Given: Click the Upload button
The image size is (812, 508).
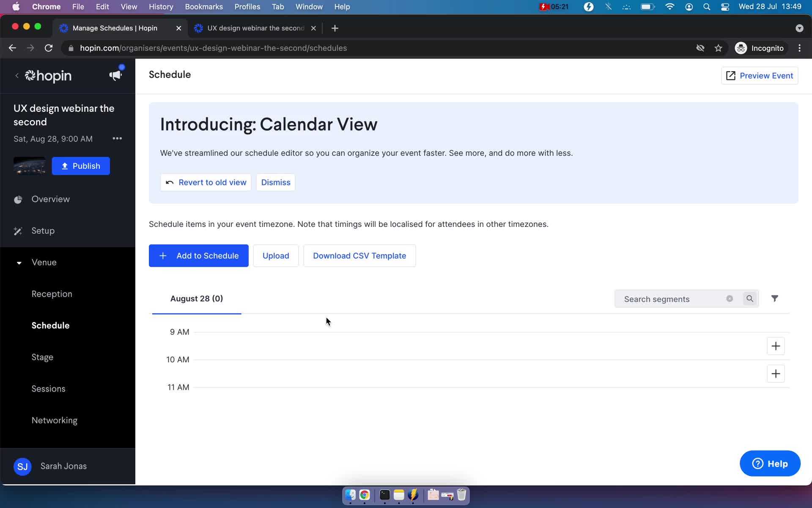Looking at the screenshot, I should [x=276, y=256].
